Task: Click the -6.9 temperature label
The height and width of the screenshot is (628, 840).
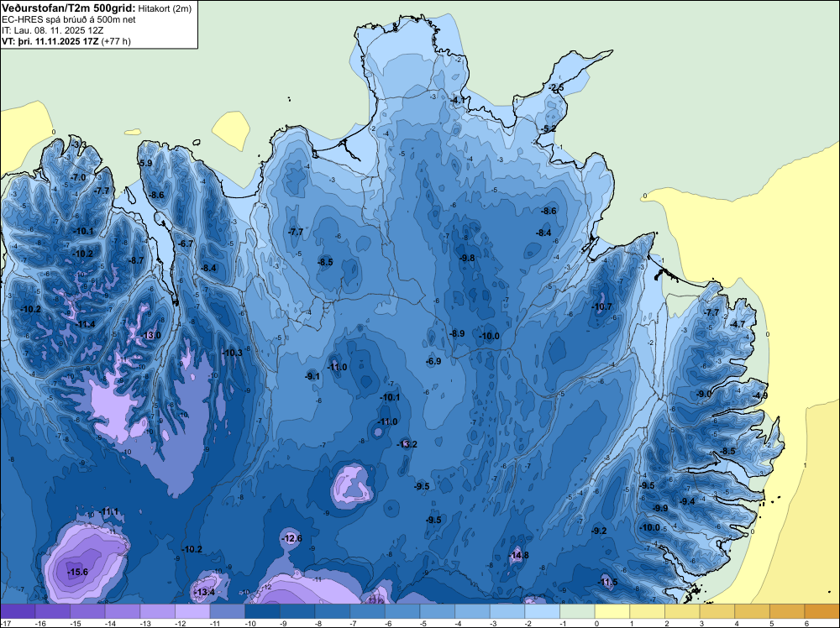Action: pyautogui.click(x=433, y=361)
